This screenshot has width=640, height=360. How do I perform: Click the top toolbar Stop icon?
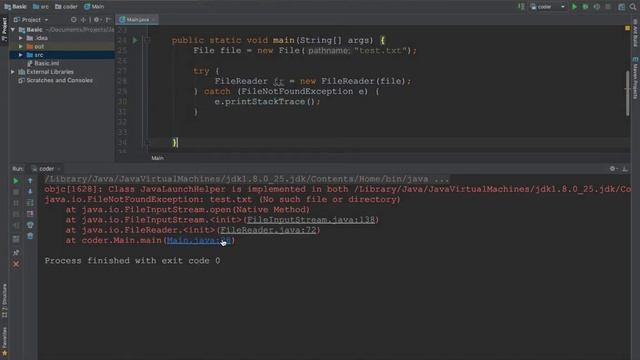pos(608,7)
